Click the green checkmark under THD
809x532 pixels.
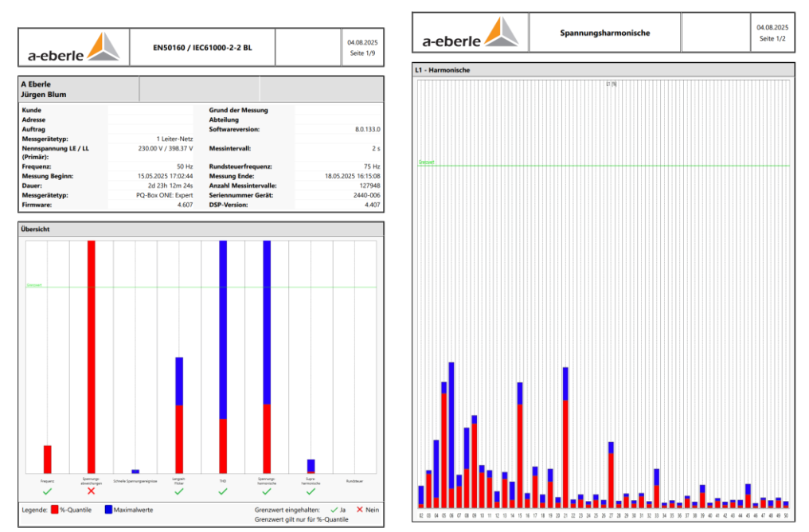click(223, 491)
